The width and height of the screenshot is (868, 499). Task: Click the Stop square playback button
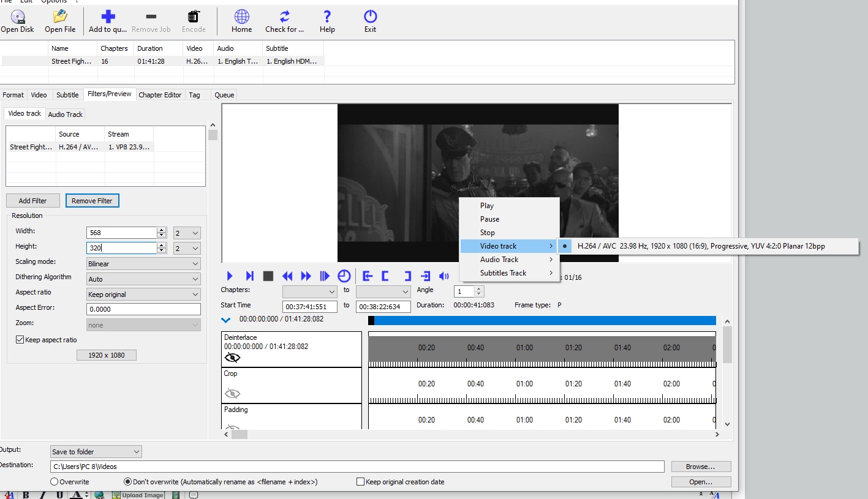click(268, 276)
